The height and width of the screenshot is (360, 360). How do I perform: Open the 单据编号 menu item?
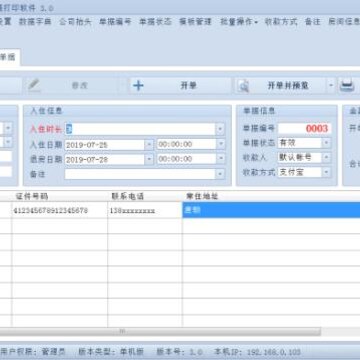point(115,22)
